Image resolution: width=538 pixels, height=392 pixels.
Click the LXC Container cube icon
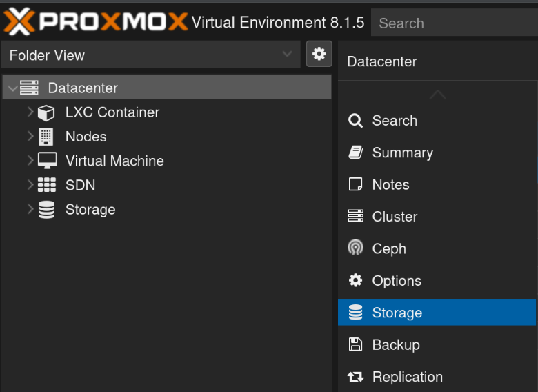click(46, 112)
